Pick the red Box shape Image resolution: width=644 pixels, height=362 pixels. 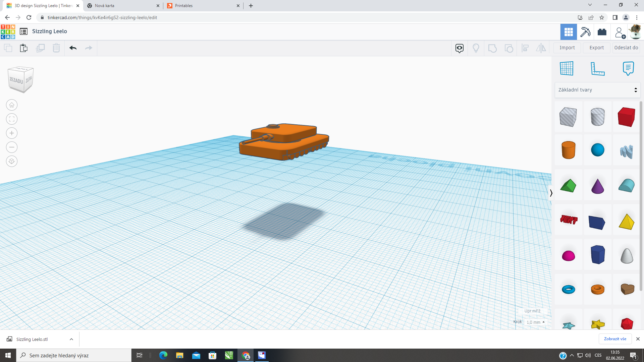626,117
